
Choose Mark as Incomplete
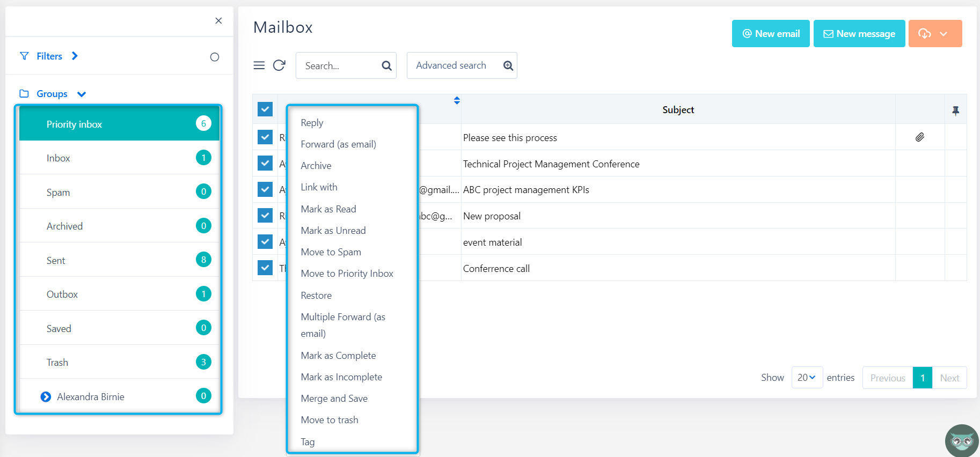coord(341,377)
